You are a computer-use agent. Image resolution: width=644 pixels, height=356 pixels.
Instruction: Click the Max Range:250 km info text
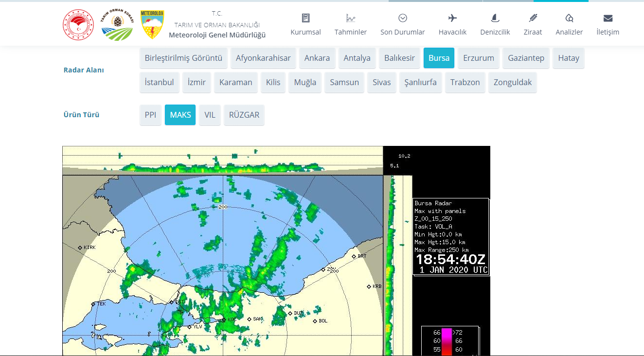pyautogui.click(x=442, y=250)
